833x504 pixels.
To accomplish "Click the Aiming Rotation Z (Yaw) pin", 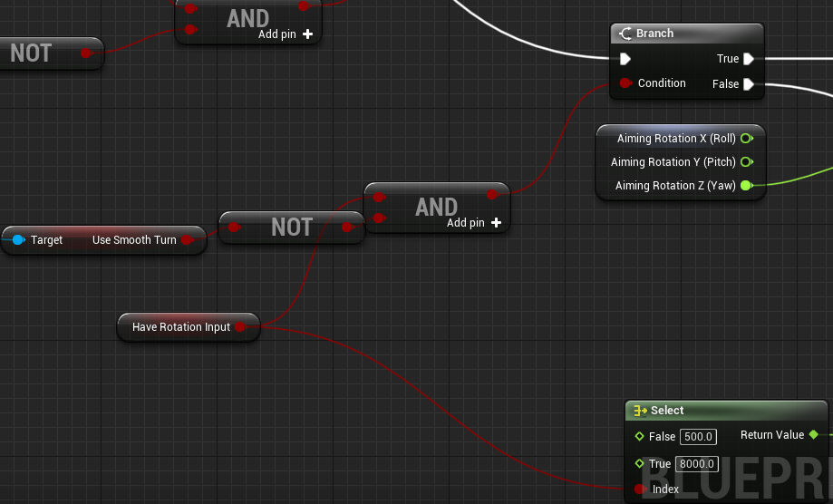I will [x=746, y=186].
